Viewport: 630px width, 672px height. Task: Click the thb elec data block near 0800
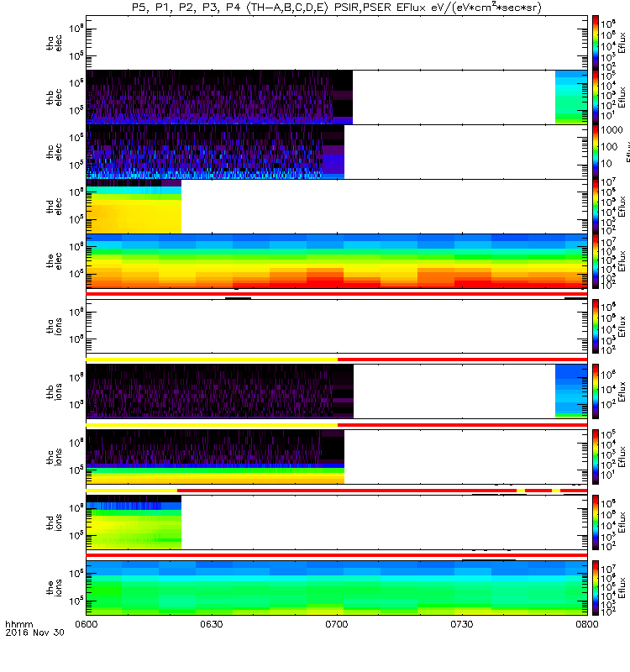click(x=571, y=97)
